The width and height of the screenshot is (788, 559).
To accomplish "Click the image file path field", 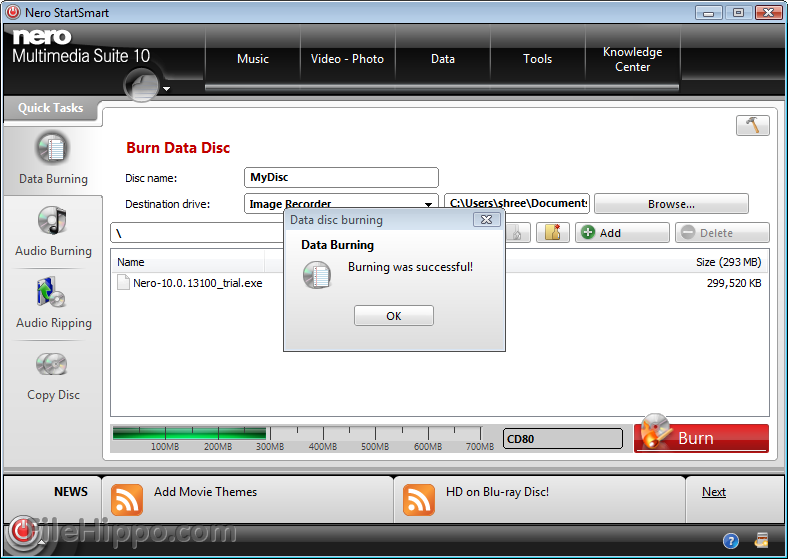I will pos(517,204).
